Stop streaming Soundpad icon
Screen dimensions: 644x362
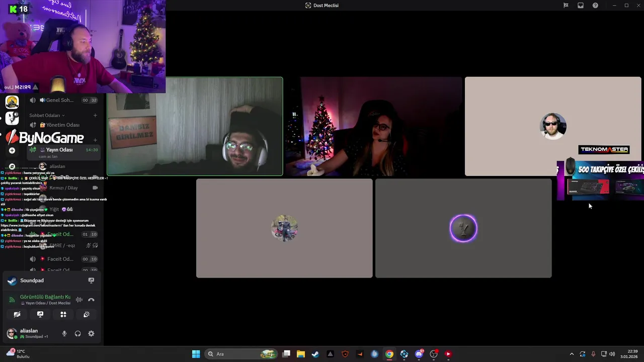pos(91,281)
